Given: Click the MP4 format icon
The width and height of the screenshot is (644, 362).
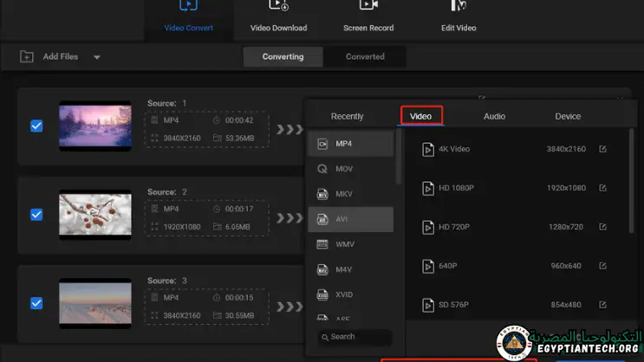Looking at the screenshot, I should pos(322,144).
